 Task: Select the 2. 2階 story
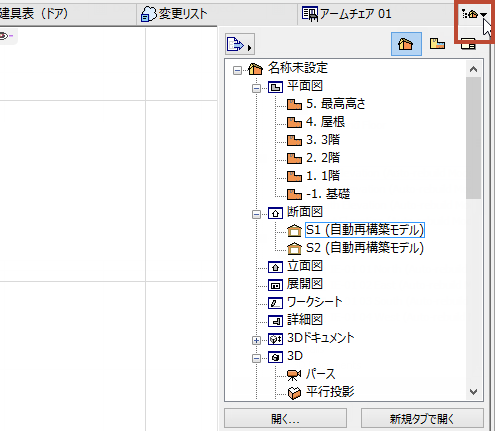(x=323, y=158)
